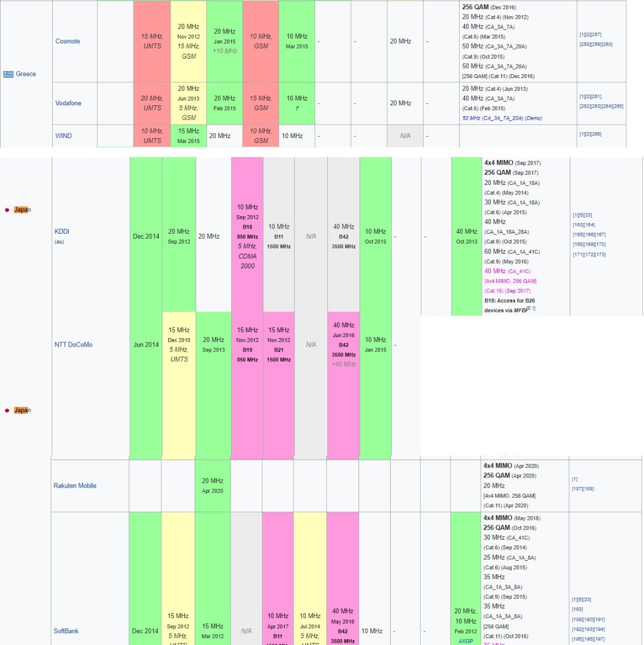
Task: Select the '20 MHz Apr 2020' cell in Rakuten row
Action: coord(213,486)
